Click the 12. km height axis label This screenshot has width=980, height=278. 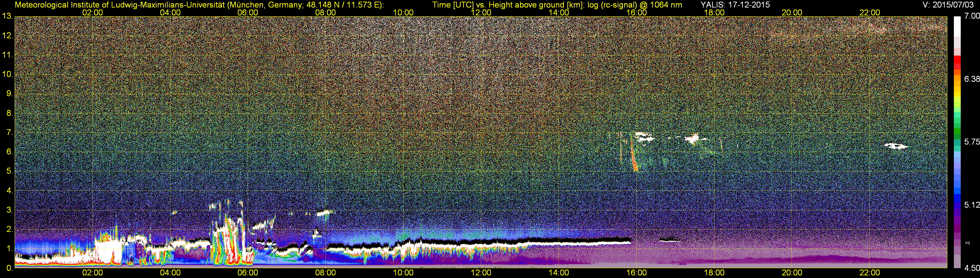point(7,35)
